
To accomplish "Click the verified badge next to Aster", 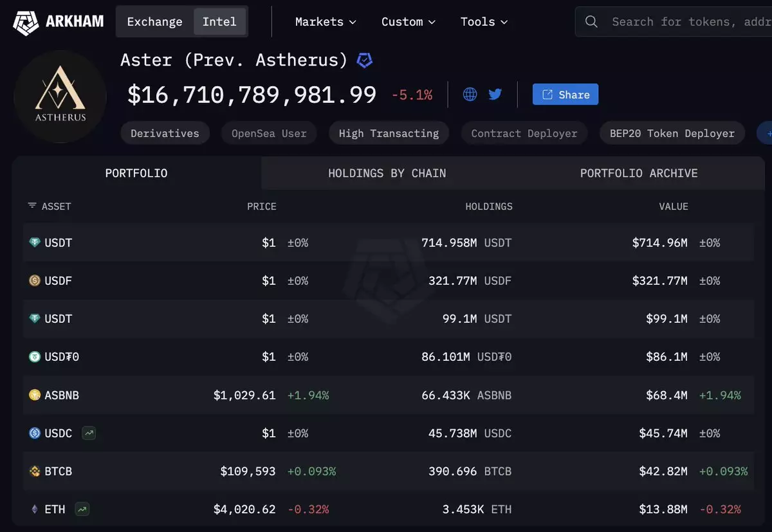I will click(x=365, y=60).
